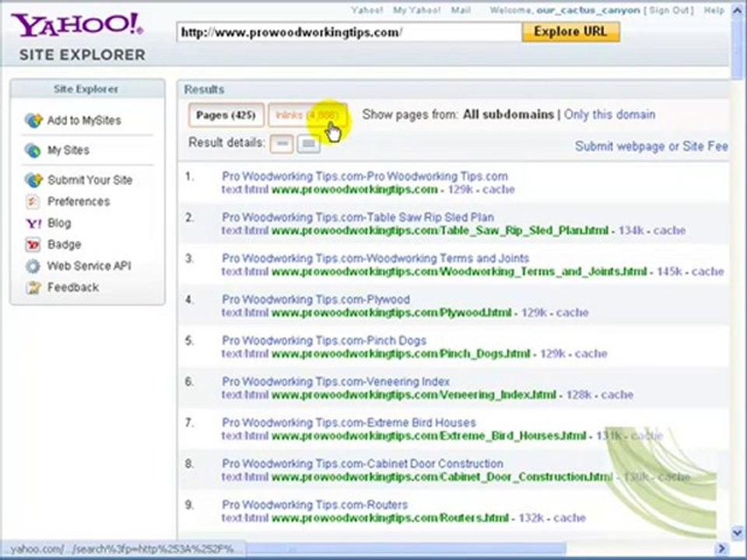Select the Pages (425) tab
The height and width of the screenshot is (560, 747).
[x=226, y=115]
